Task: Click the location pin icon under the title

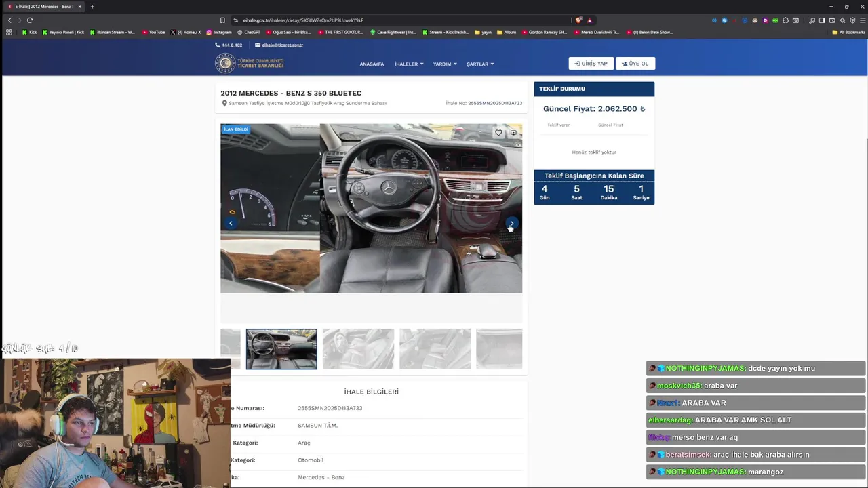Action: (x=224, y=104)
